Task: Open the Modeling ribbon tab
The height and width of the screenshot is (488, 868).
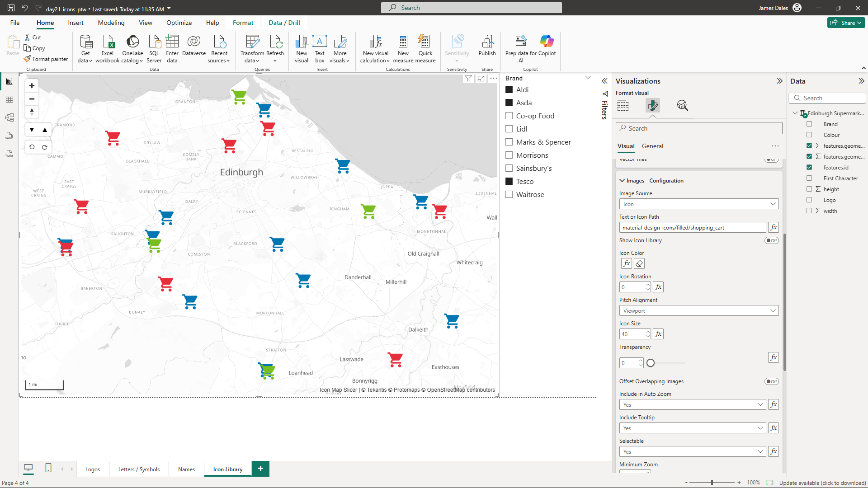Action: pyautogui.click(x=111, y=23)
